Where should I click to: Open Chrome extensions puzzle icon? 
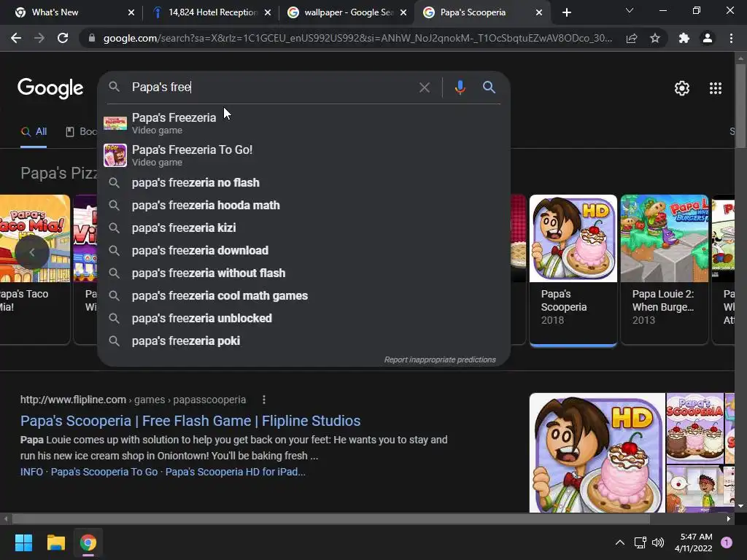[684, 38]
